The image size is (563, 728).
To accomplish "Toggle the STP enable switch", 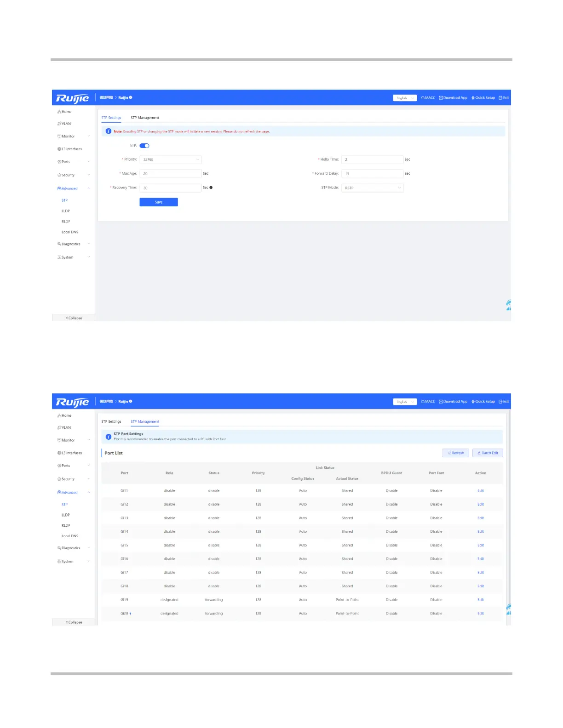I will click(x=144, y=146).
